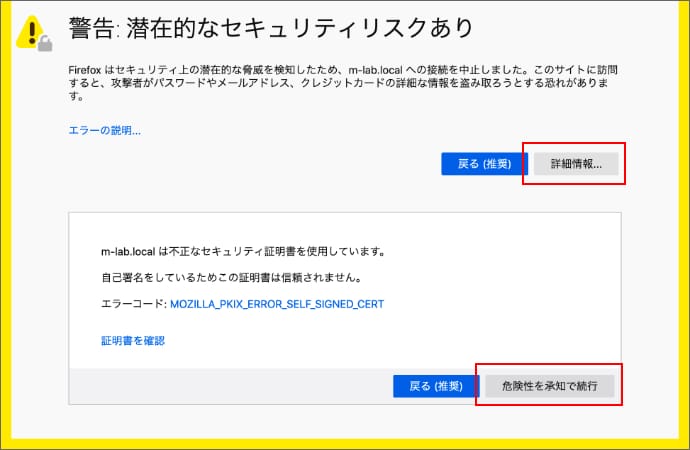This screenshot has height=450, width=690.
Task: Open the MOZILLA_PKIX_ERROR_SELF_SIGNED_CERT error code link
Action: 277,303
